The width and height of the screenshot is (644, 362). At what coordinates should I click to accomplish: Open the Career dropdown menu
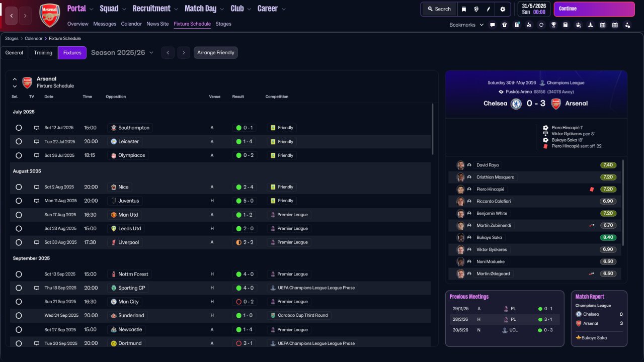coord(271,9)
